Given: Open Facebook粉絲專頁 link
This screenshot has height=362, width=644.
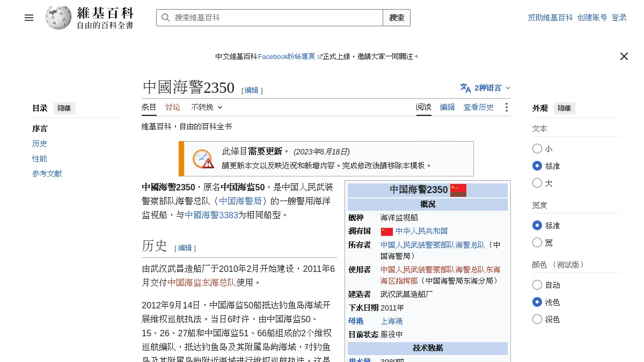Looking at the screenshot, I should tap(287, 56).
